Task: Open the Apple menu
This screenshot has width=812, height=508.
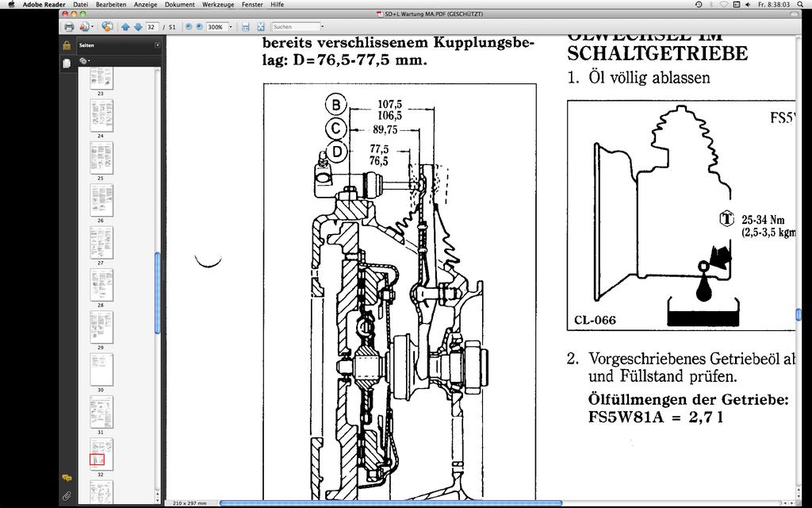Action: pyautogui.click(x=11, y=4)
